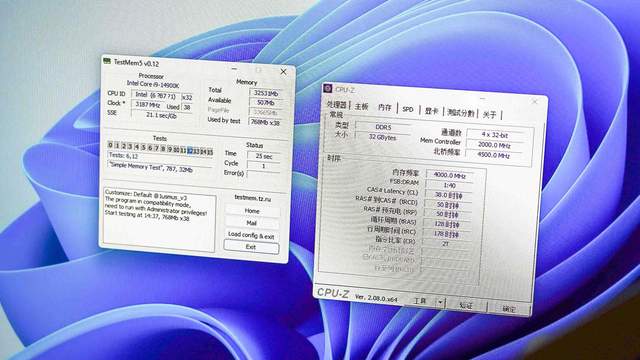Open the 关于 tab
This screenshot has height=360, width=640.
(489, 114)
